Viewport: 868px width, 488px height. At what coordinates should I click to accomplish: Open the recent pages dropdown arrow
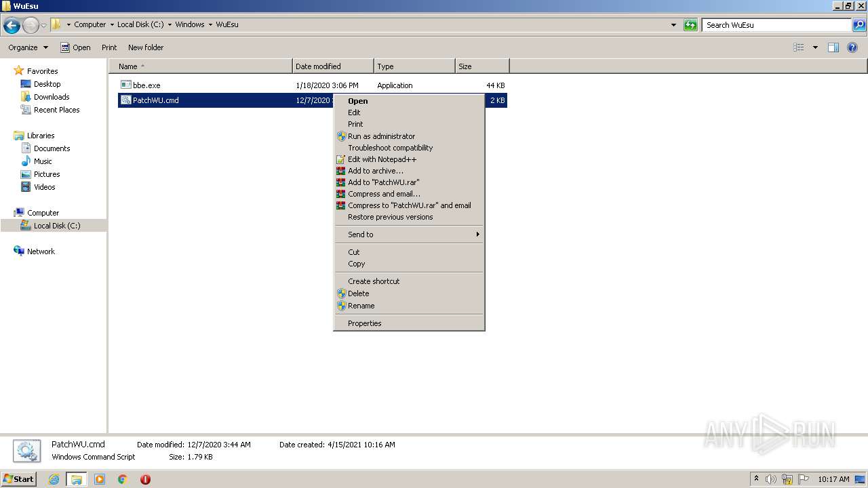tap(44, 26)
